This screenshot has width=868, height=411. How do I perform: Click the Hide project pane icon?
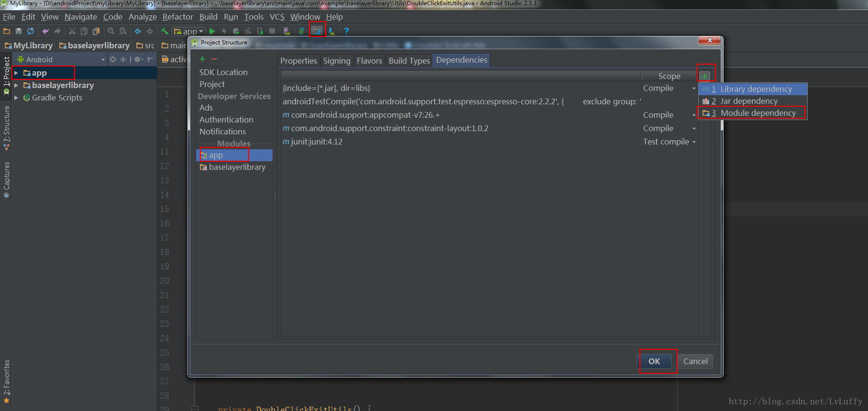[x=150, y=59]
